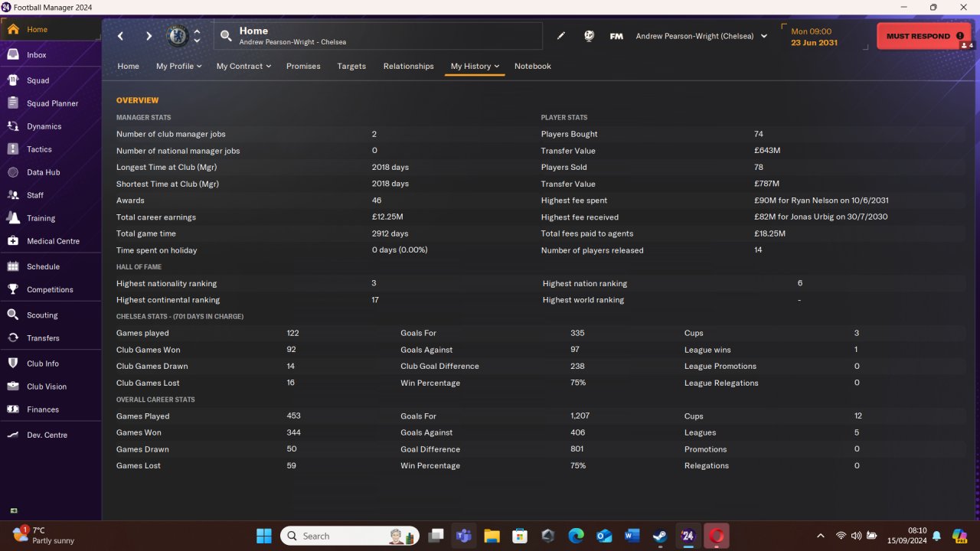Switch to the Promises tab
Image resolution: width=980 pixels, height=551 pixels.
303,66
